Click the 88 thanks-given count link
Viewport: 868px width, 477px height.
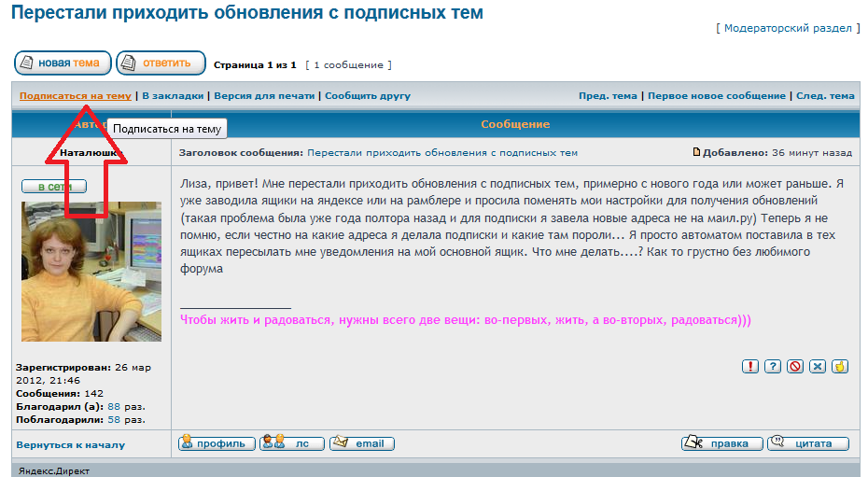click(x=114, y=407)
